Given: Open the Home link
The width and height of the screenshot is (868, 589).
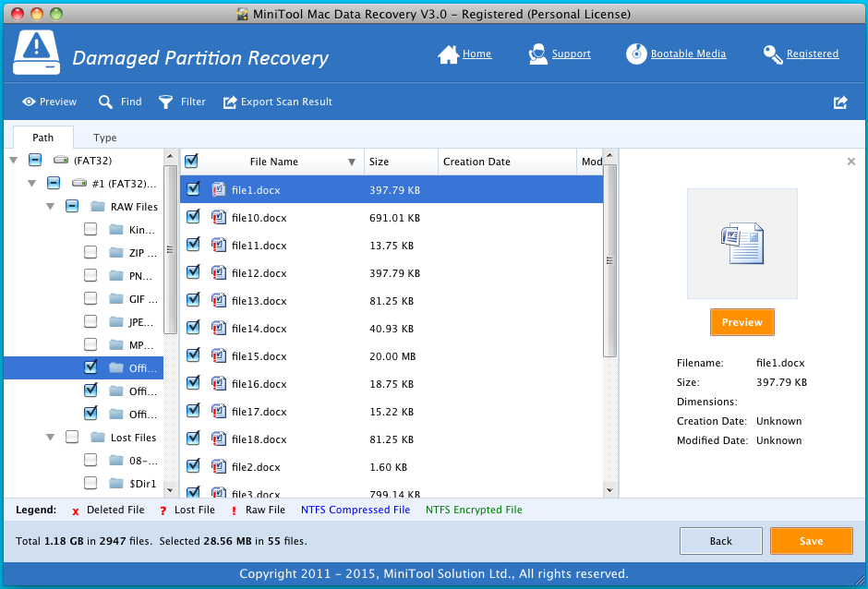Looking at the screenshot, I should (477, 54).
